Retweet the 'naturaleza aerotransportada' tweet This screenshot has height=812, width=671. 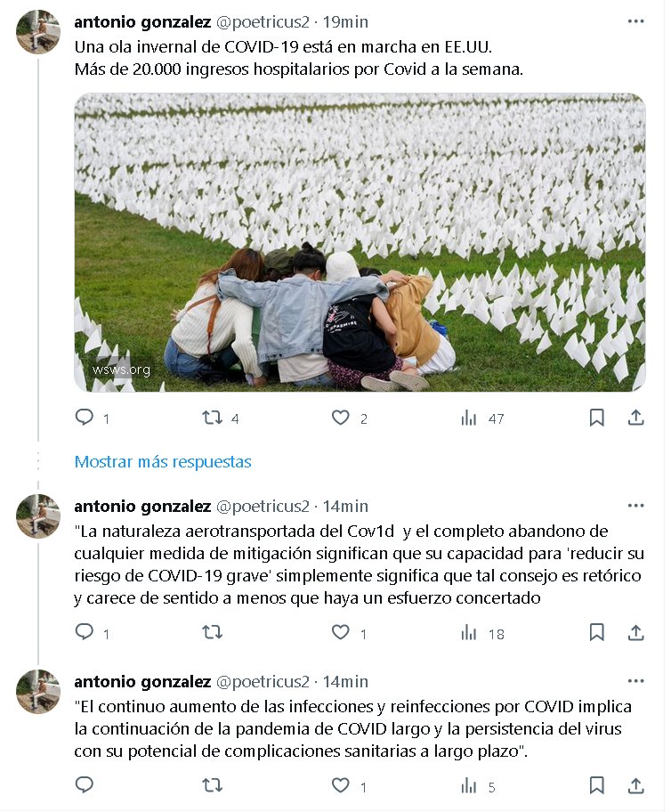(x=213, y=633)
